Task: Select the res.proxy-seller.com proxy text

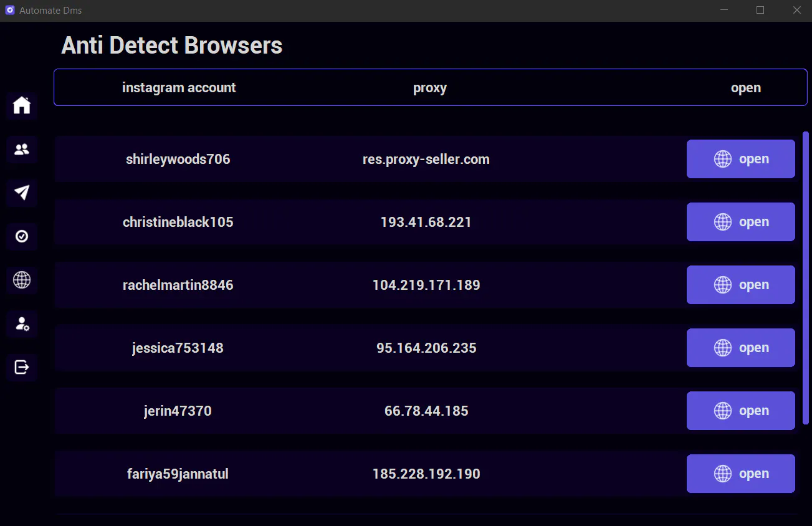Action: pyautogui.click(x=426, y=160)
